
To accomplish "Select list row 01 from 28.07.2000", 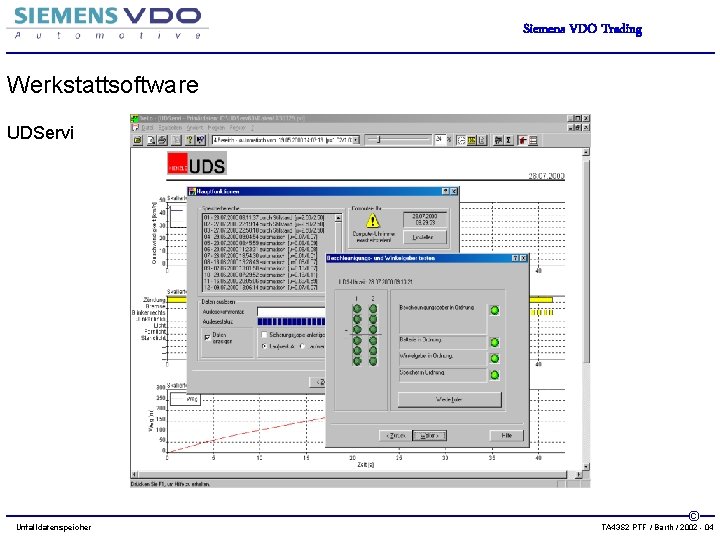I will pyautogui.click(x=264, y=218).
